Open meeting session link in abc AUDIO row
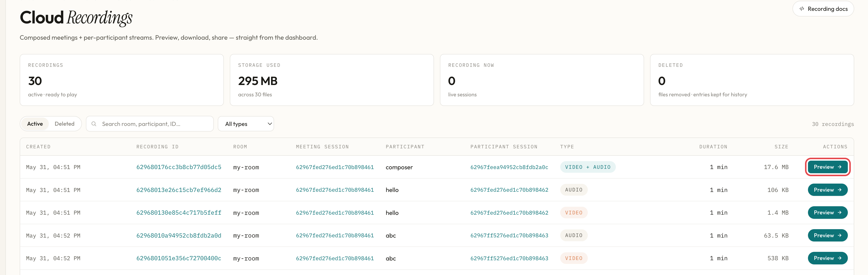Screen dimensions: 868x275 click(335, 236)
